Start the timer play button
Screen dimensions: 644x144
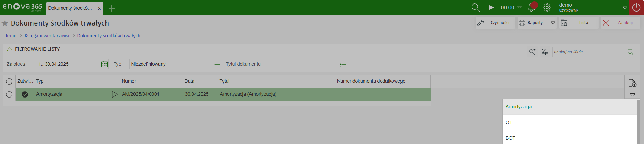[x=491, y=8]
